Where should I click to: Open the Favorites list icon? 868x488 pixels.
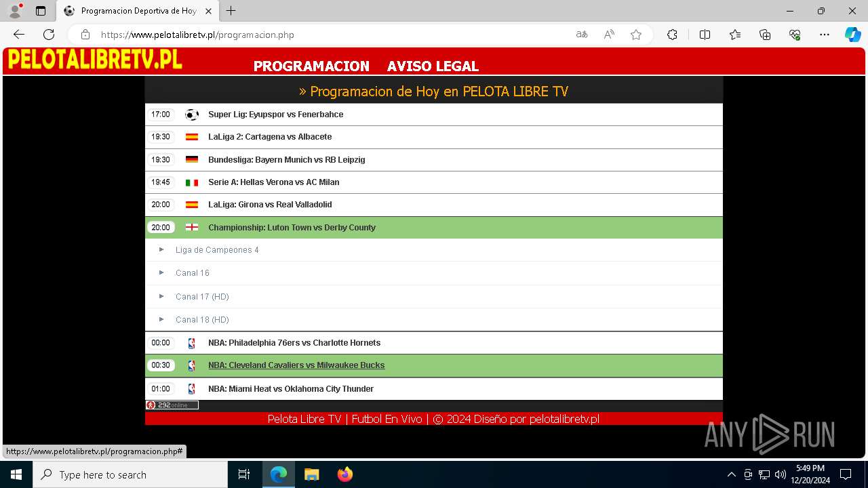pyautogui.click(x=735, y=35)
